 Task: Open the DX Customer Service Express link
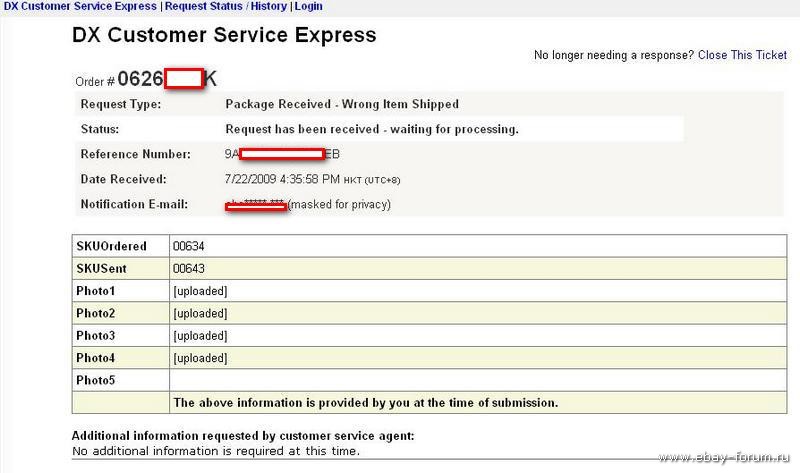pyautogui.click(x=80, y=7)
